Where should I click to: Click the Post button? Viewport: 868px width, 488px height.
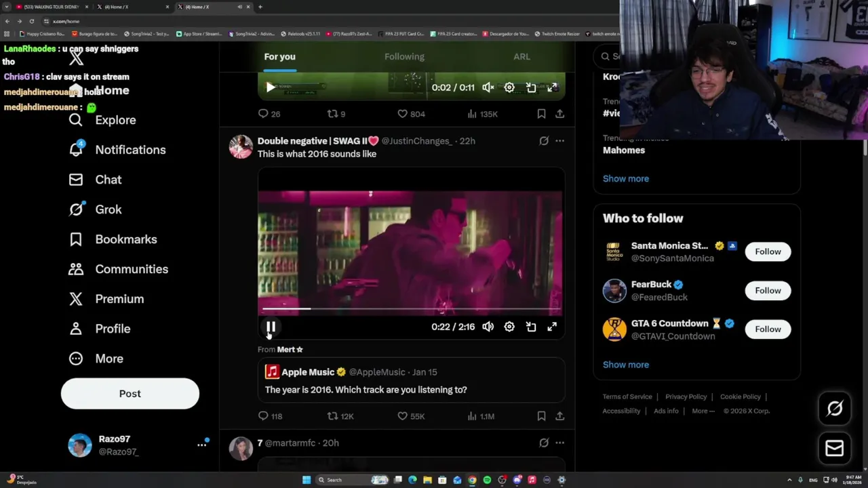(130, 394)
